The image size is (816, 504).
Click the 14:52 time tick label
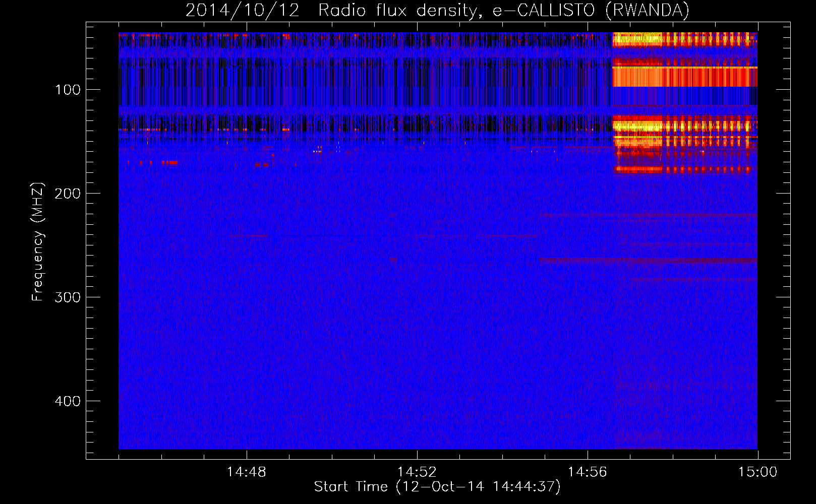(x=417, y=472)
